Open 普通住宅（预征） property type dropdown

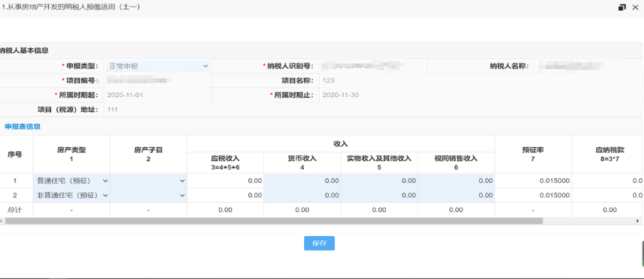[71, 181]
